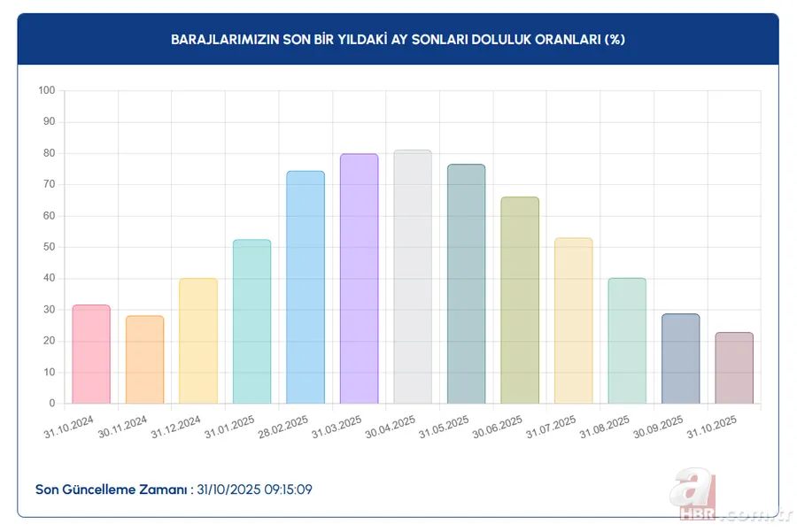
Task: Click the tallest gray bar for 30.04.2025
Action: (413, 274)
